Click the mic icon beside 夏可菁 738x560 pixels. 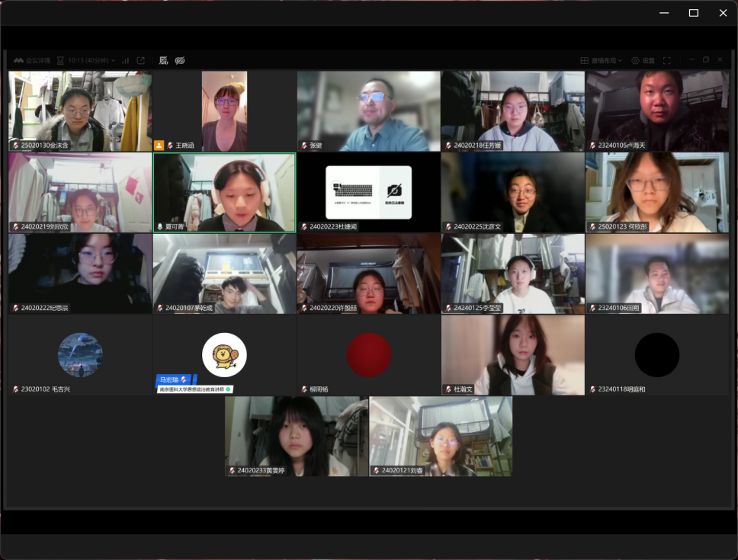coord(159,226)
